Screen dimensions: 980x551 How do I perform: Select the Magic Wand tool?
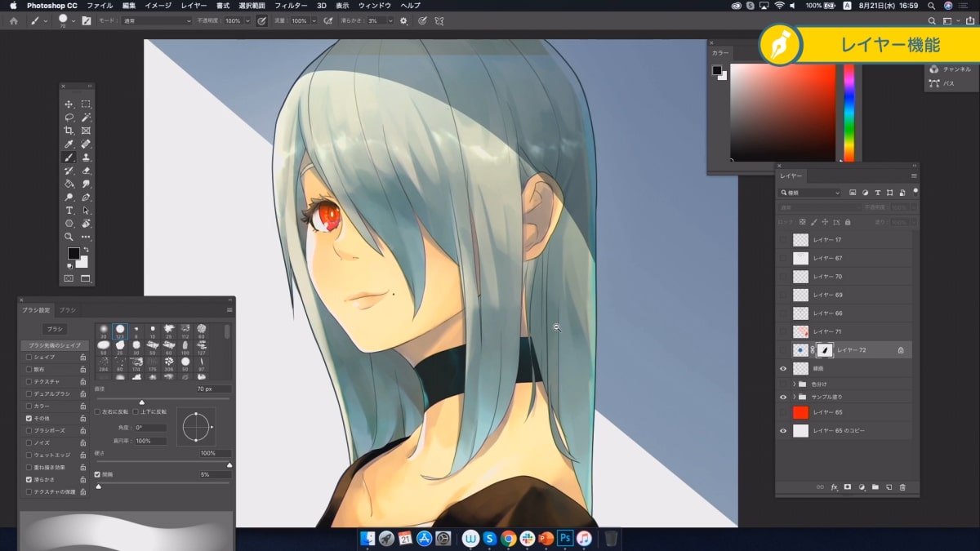click(x=86, y=118)
